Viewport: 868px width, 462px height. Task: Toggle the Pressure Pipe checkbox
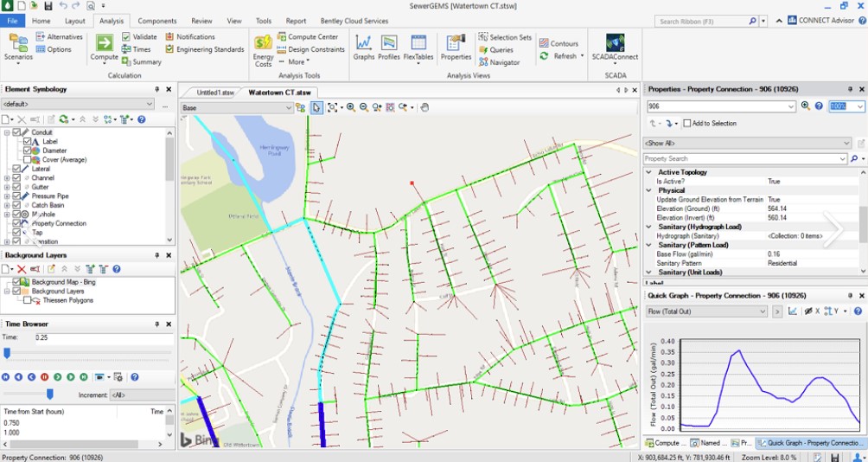tap(16, 196)
